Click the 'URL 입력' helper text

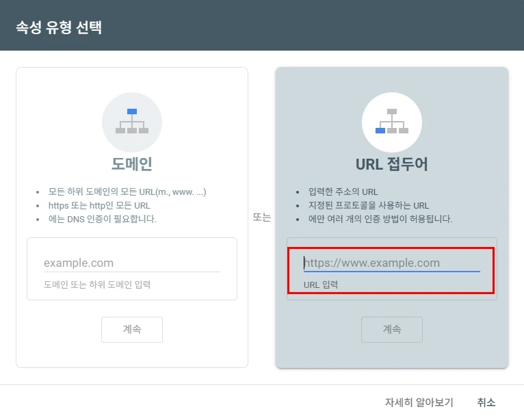(321, 285)
